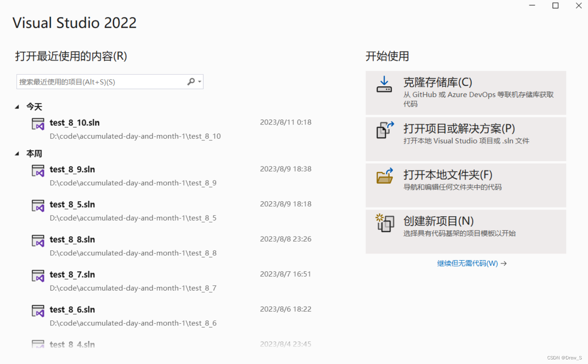The height and width of the screenshot is (364, 588).
Task: Minimize the Visual Studio 2022 window
Action: [x=532, y=5]
